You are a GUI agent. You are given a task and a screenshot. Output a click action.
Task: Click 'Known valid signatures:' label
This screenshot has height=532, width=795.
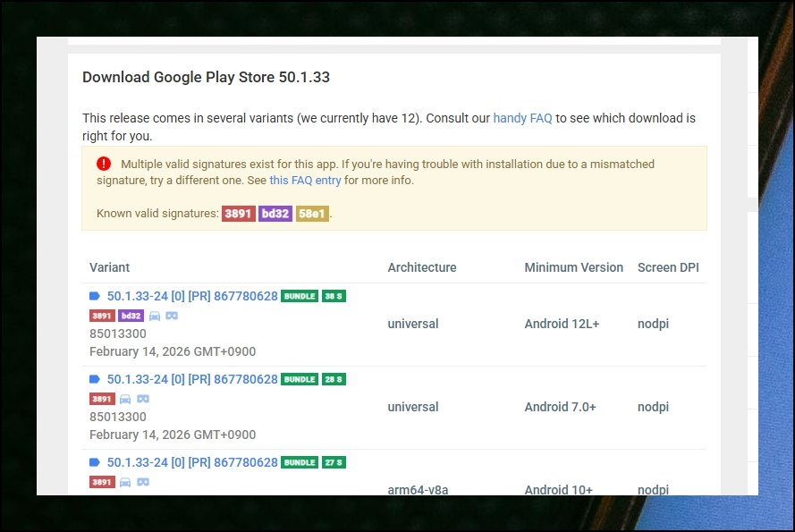coord(157,214)
